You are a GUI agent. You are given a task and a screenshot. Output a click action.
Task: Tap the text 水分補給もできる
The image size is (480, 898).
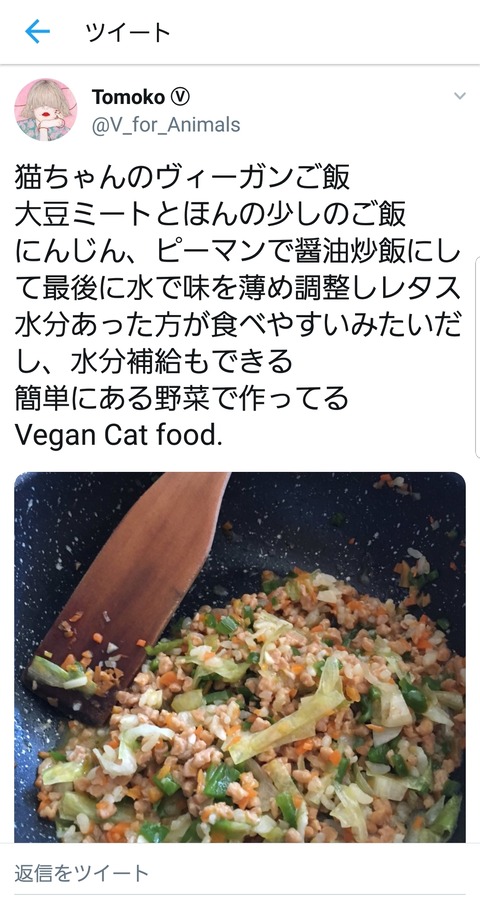click(182, 361)
